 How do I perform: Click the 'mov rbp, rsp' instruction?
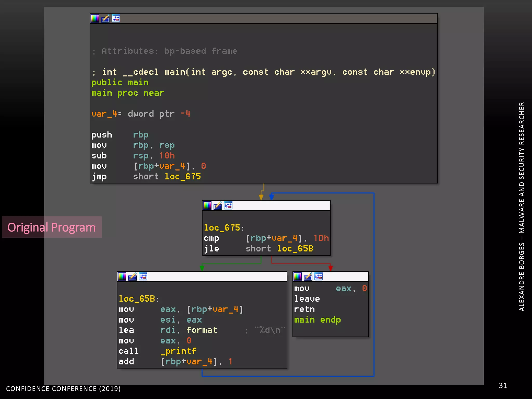133,145
